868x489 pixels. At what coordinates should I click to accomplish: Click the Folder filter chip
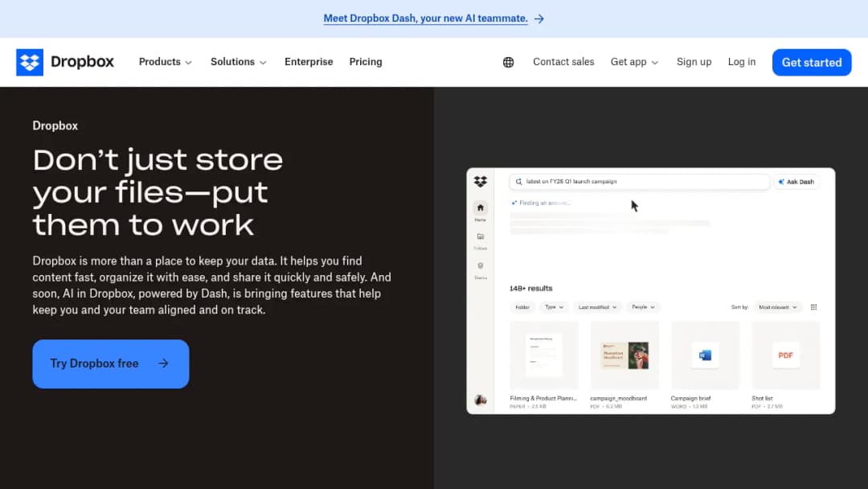(x=522, y=306)
